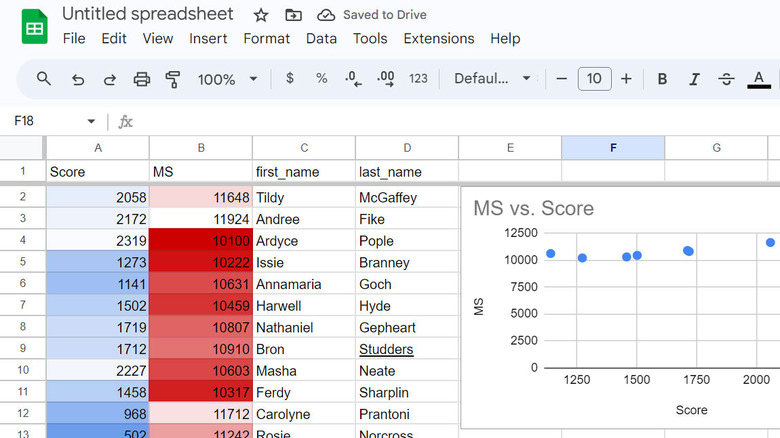Viewport: 780px width, 438px height.
Task: Format selection as percent
Action: point(321,79)
